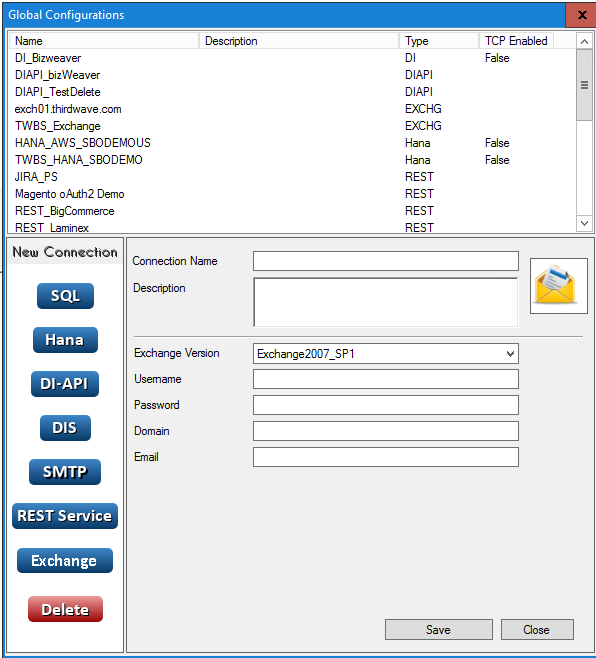
Task: Click the Close button
Action: click(x=537, y=629)
